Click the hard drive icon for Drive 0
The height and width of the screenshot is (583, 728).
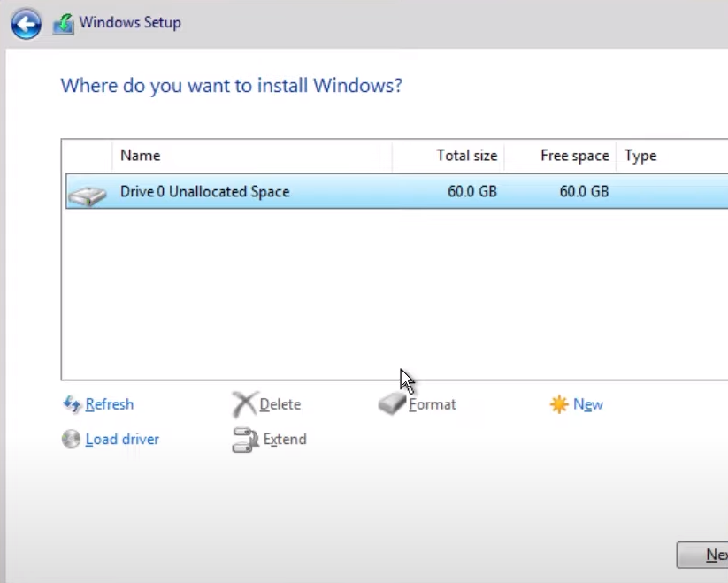[x=87, y=195]
